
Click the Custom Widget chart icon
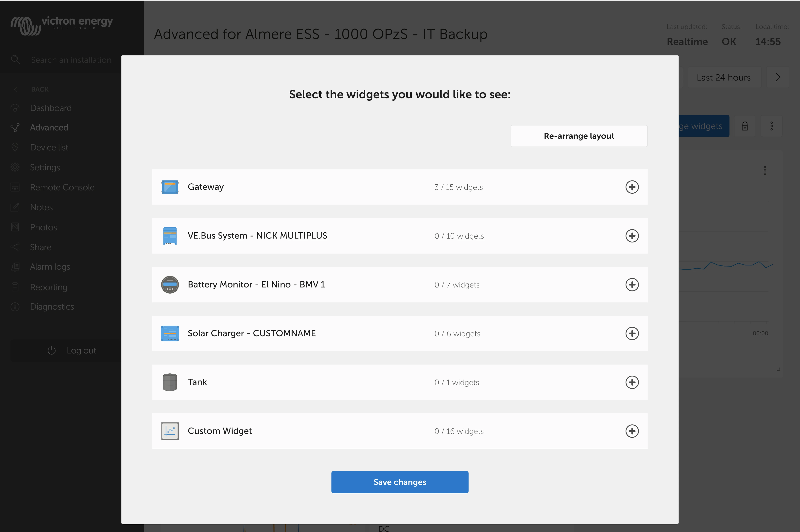[170, 431]
